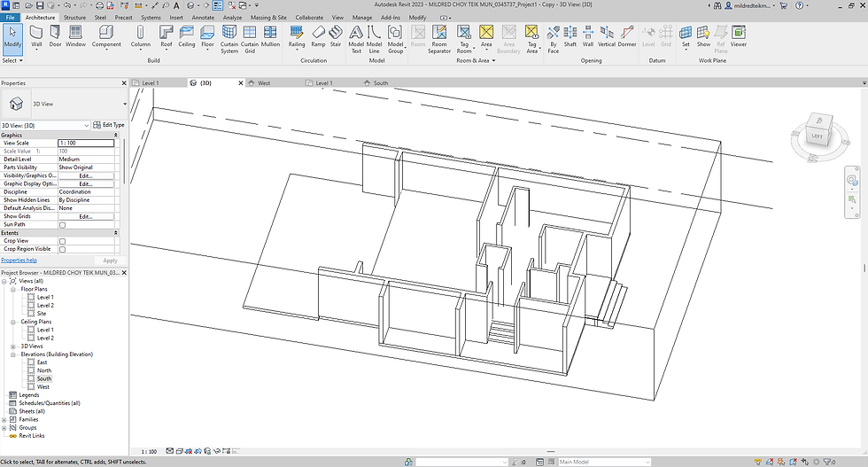
Task: Select the Door tool
Action: tap(55, 36)
